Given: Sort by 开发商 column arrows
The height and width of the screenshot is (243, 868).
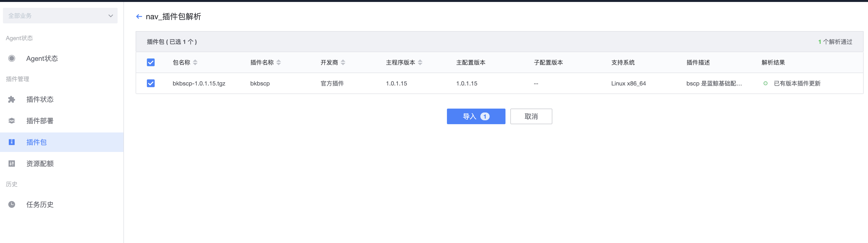Looking at the screenshot, I should pos(343,63).
